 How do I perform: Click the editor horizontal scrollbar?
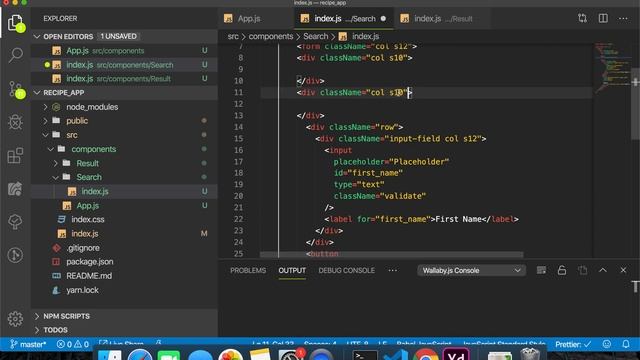pyautogui.click(x=391, y=254)
